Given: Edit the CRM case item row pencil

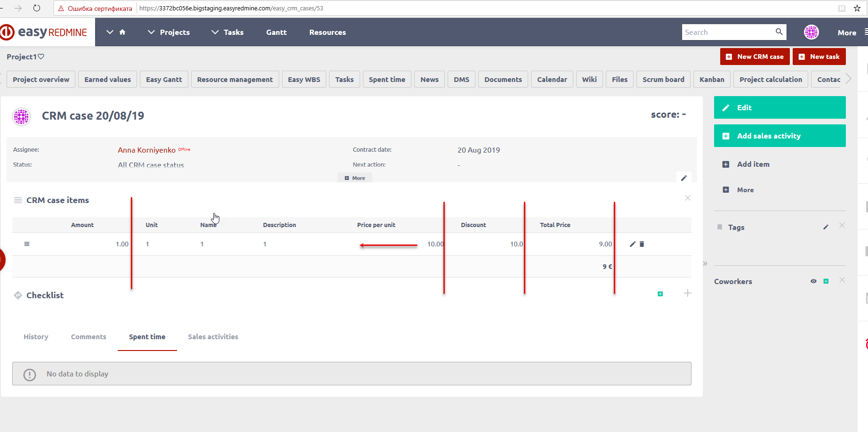Looking at the screenshot, I should 633,244.
